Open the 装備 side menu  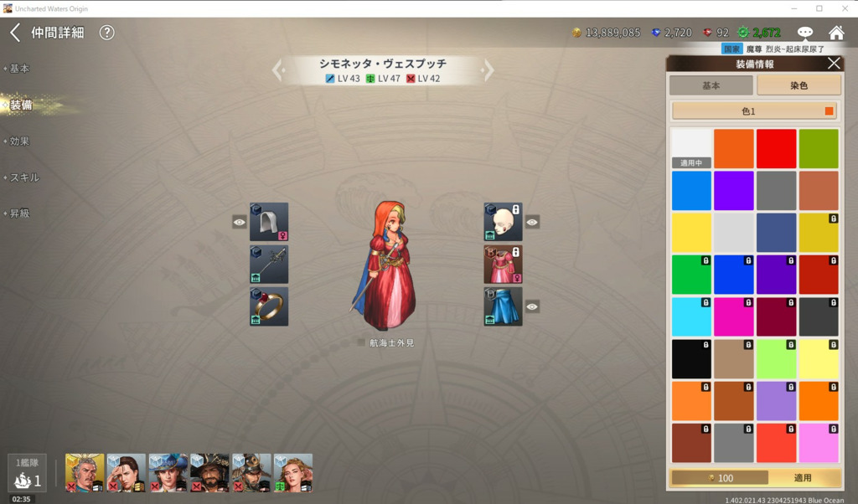coord(21,105)
